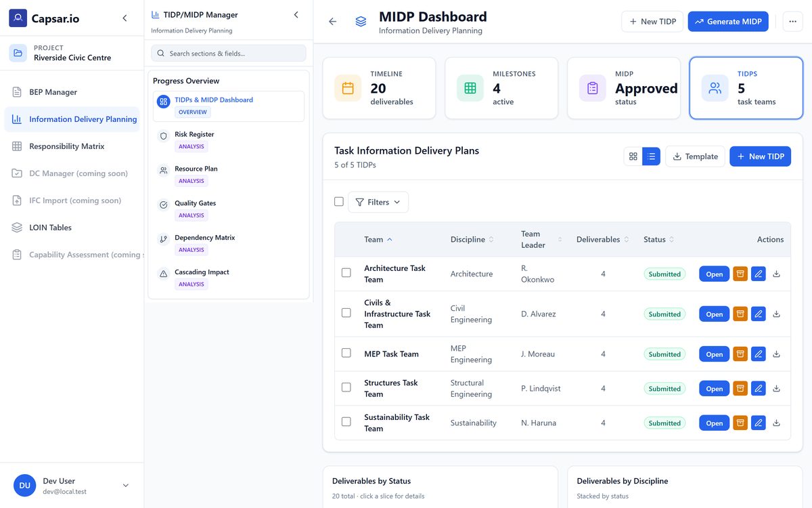Click Capability Assessment sidebar item
The width and height of the screenshot is (812, 508).
click(72, 255)
